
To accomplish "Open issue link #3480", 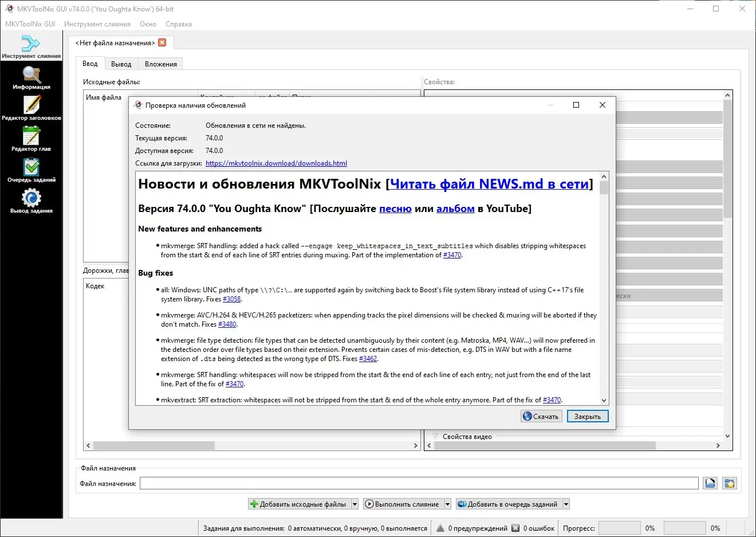I will click(227, 324).
